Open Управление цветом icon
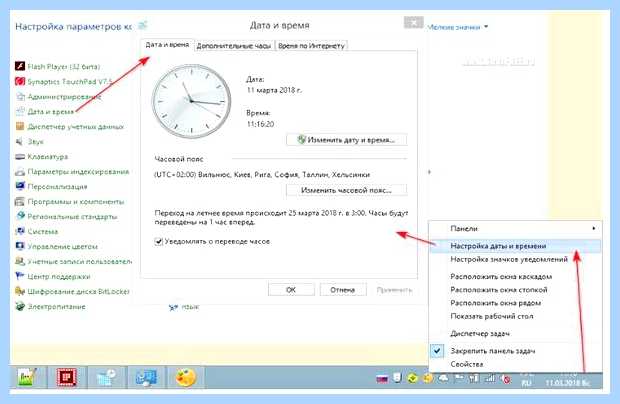The image size is (620, 404). point(20,246)
